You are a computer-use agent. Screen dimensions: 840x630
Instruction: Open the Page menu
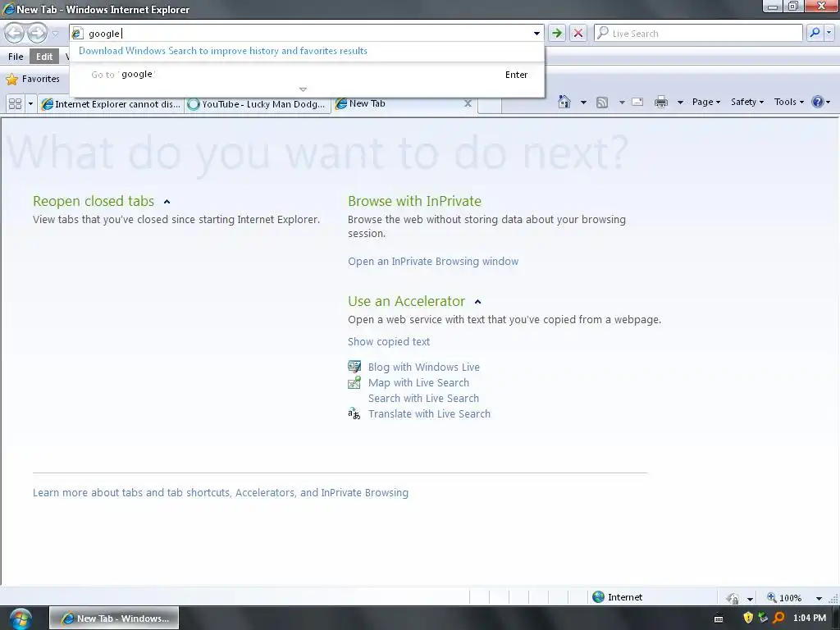[706, 102]
